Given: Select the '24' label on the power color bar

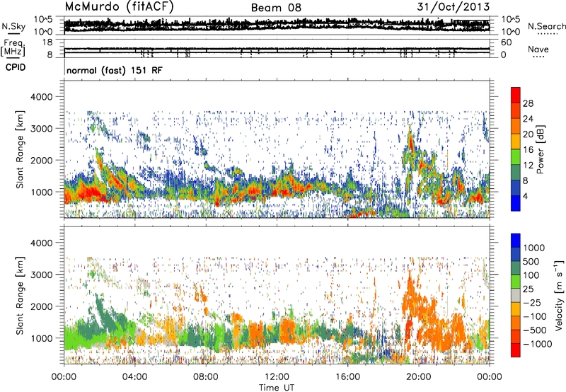Looking at the screenshot, I should (528, 119).
